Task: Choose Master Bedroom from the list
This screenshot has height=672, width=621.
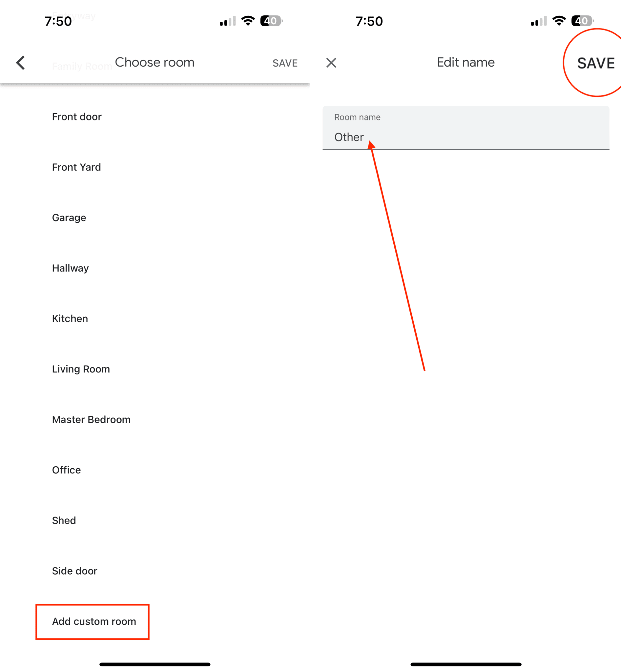Action: [91, 419]
